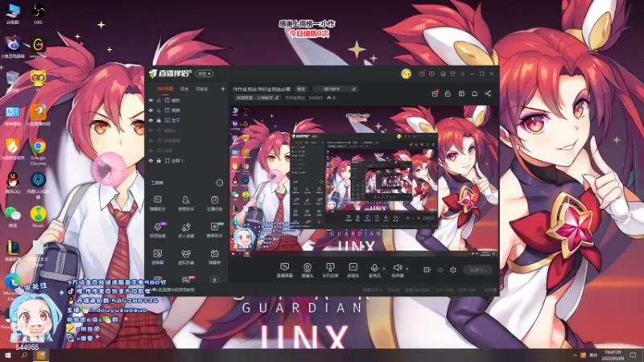Unlock the 左下 layer
Viewport: 644px width, 362px height.
159,120
